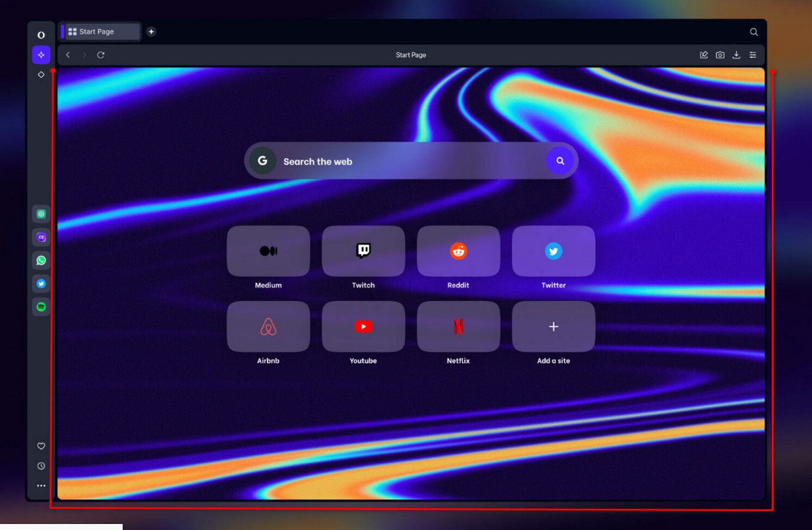Viewport: 812px width, 530px height.
Task: Switch to the Start Page tab
Action: (x=101, y=32)
